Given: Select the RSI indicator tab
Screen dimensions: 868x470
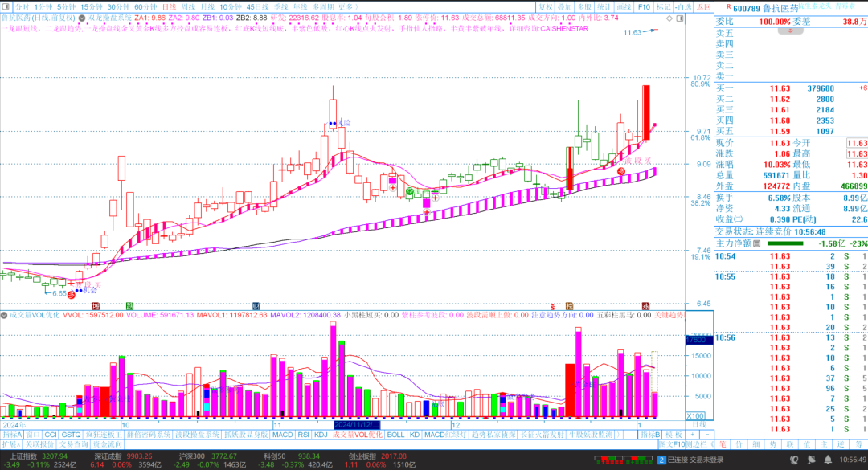Looking at the screenshot, I should coord(303,435).
